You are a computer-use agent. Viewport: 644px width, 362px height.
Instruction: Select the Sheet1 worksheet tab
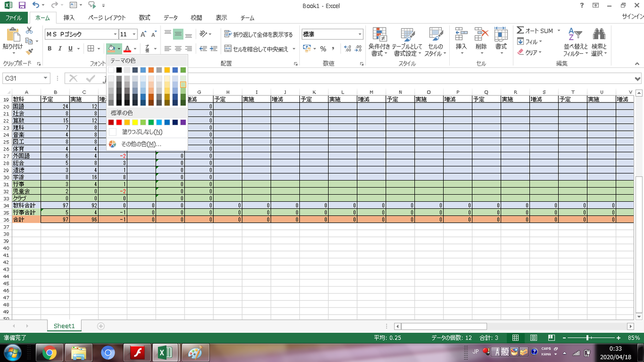point(64,326)
